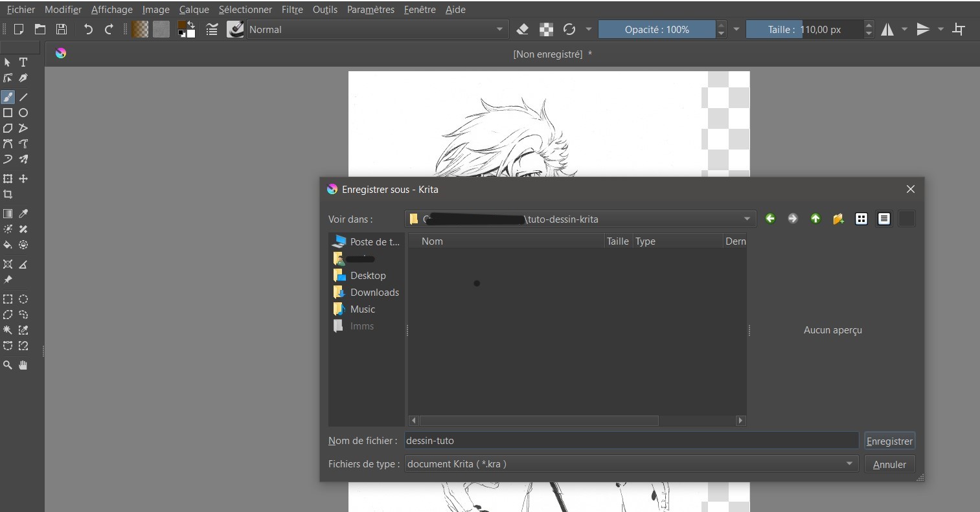Select the Fill bucket tool
This screenshot has width=980, height=512.
pyautogui.click(x=8, y=245)
